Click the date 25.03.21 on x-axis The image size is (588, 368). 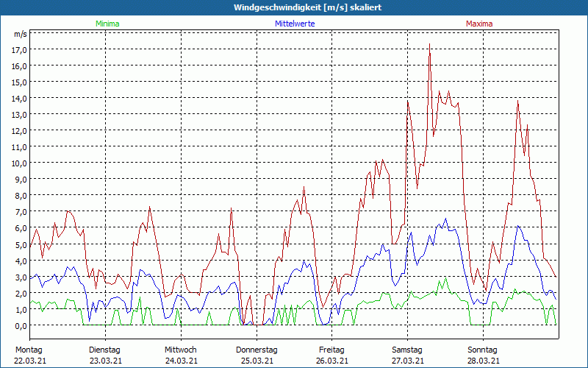click(257, 360)
